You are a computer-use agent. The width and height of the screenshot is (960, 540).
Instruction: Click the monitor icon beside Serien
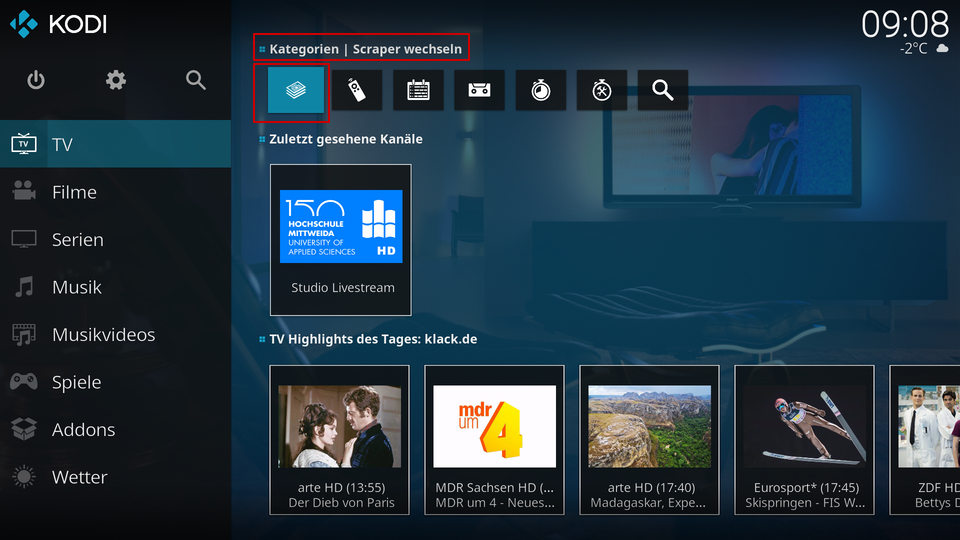[24, 239]
